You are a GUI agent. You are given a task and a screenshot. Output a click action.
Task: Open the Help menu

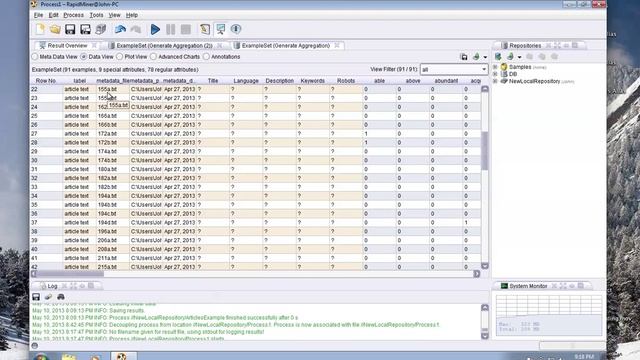(x=131, y=15)
